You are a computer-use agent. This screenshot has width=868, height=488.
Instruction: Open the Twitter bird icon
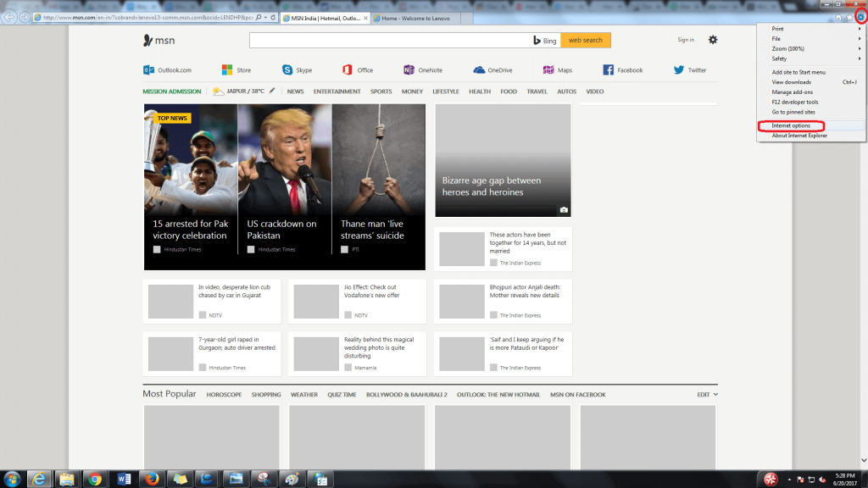(679, 69)
